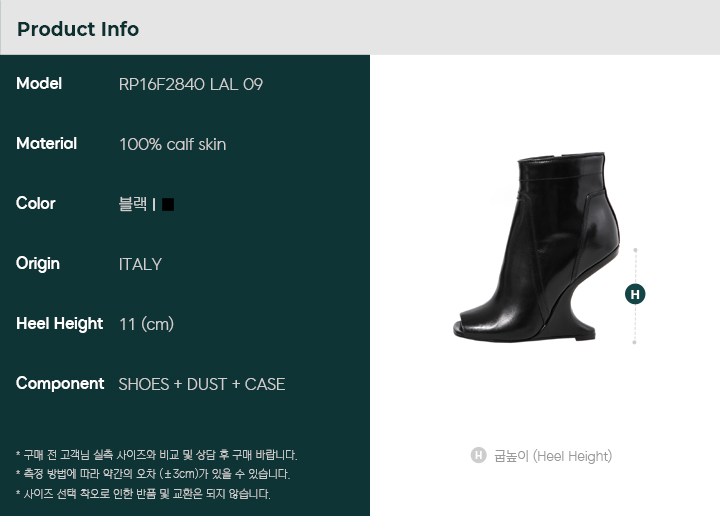Click the Color label
Viewport: 720px width, 516px height.
point(35,203)
